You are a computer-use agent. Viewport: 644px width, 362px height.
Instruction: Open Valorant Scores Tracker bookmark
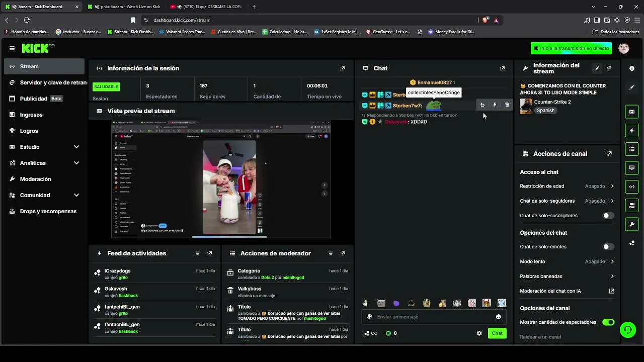click(181, 32)
